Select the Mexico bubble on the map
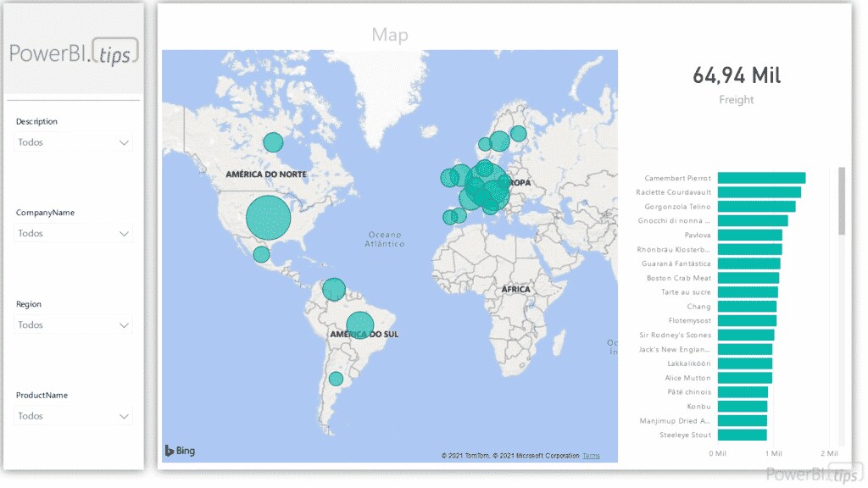The image size is (868, 488). point(261,254)
